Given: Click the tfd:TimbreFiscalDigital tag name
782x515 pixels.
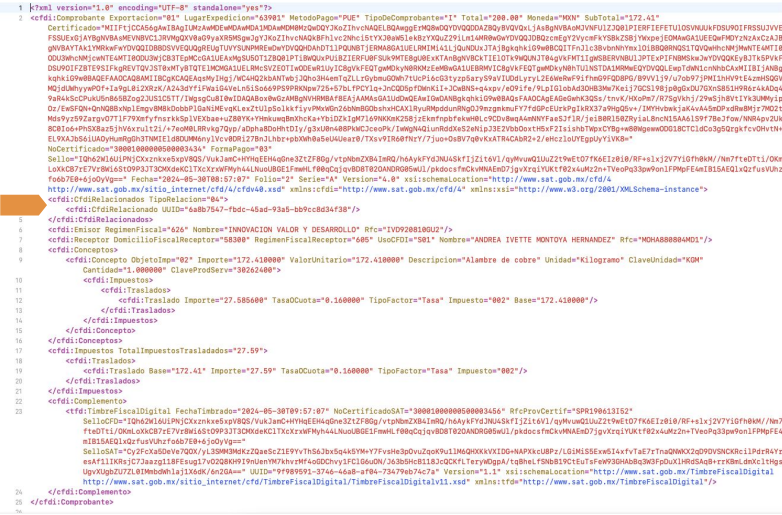Looking at the screenshot, I should point(120,411).
